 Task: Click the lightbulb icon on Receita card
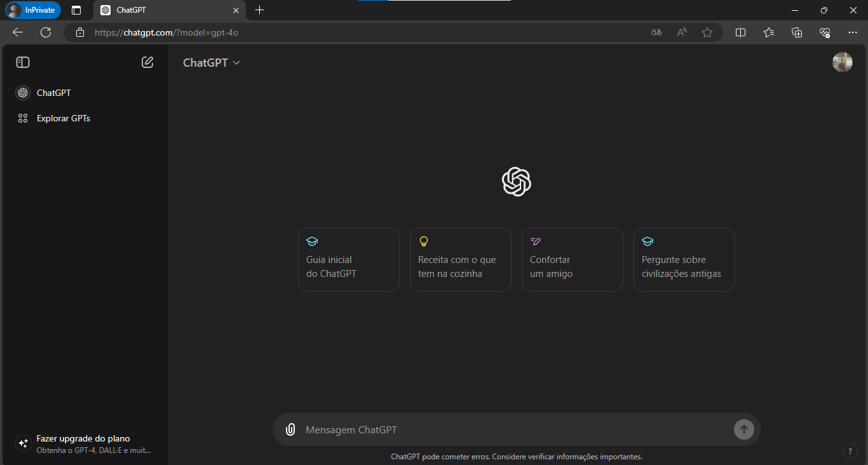tap(424, 241)
